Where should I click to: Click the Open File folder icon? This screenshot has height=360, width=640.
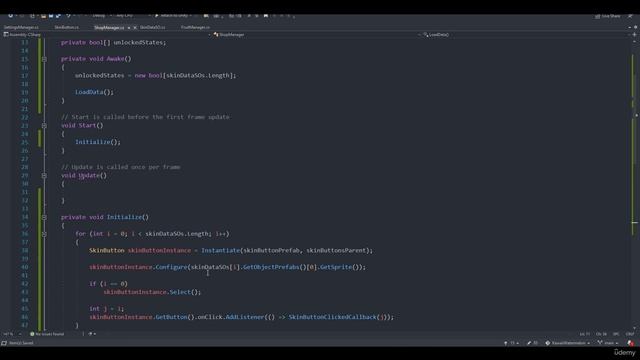43,16
